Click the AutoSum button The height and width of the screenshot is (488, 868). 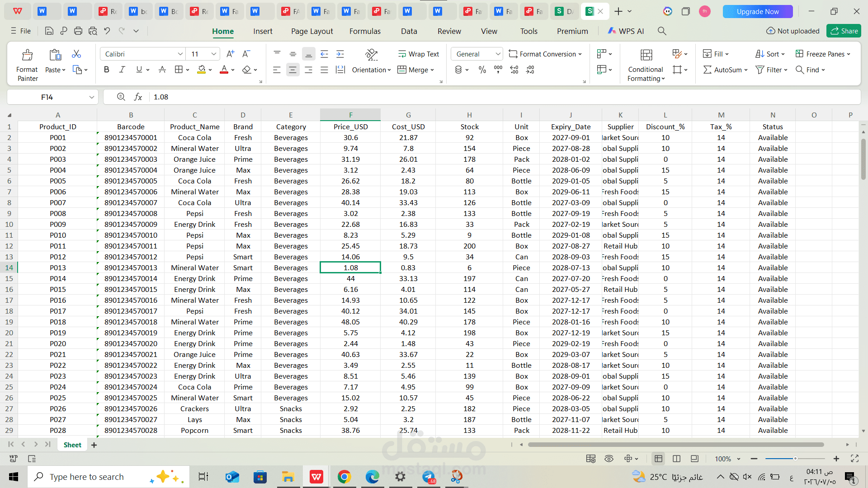(725, 70)
